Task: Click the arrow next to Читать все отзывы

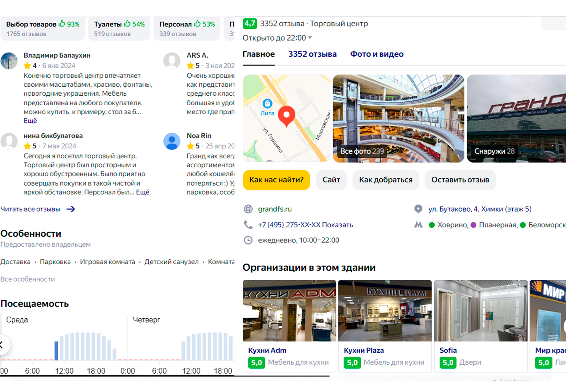Action: click(71, 209)
